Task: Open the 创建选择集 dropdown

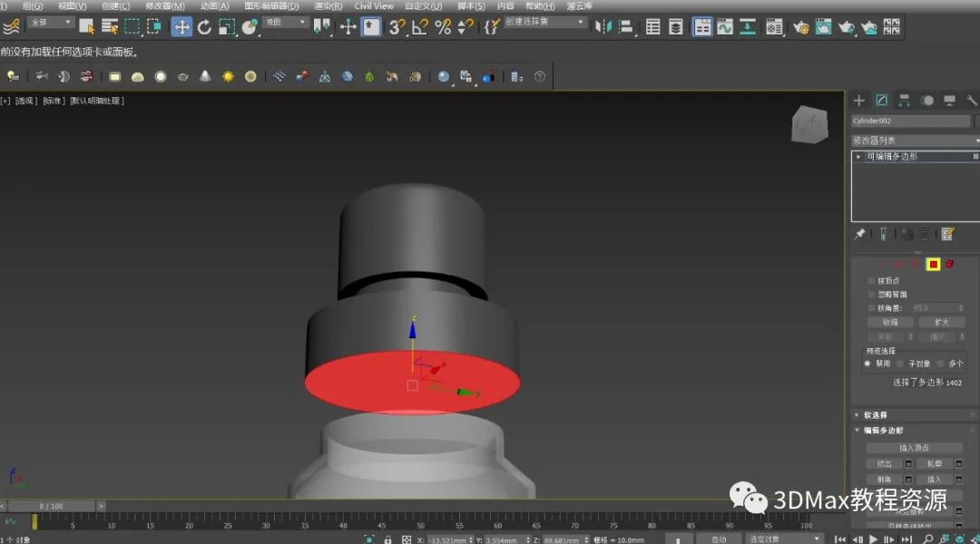Action: (546, 22)
